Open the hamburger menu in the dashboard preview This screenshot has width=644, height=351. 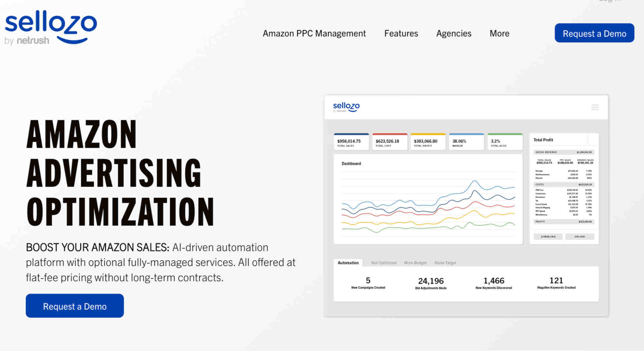tap(595, 107)
